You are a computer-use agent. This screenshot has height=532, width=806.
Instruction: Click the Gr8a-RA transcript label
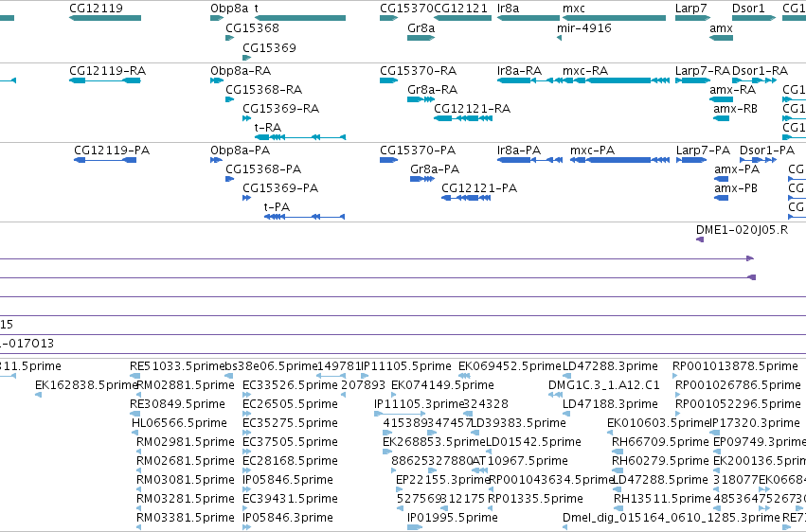pyautogui.click(x=432, y=89)
